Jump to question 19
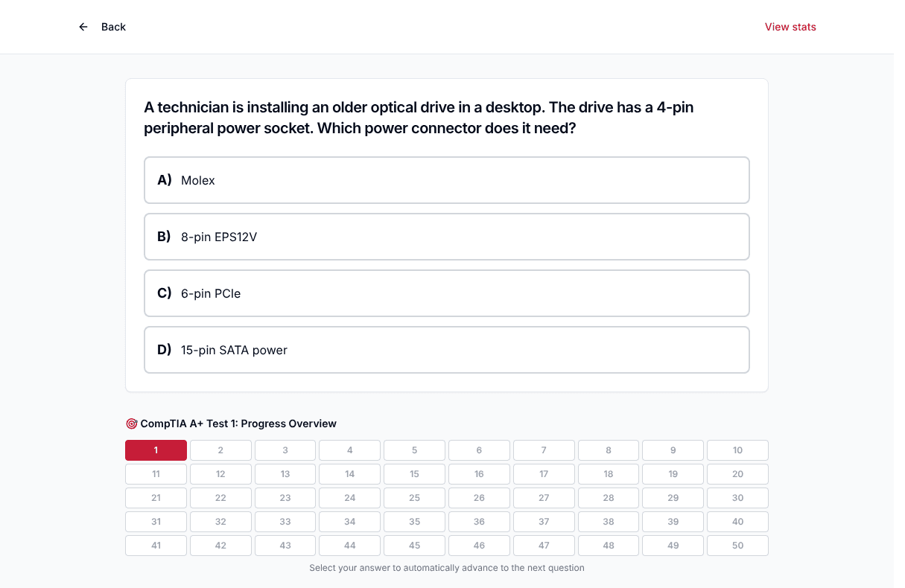 (x=673, y=474)
